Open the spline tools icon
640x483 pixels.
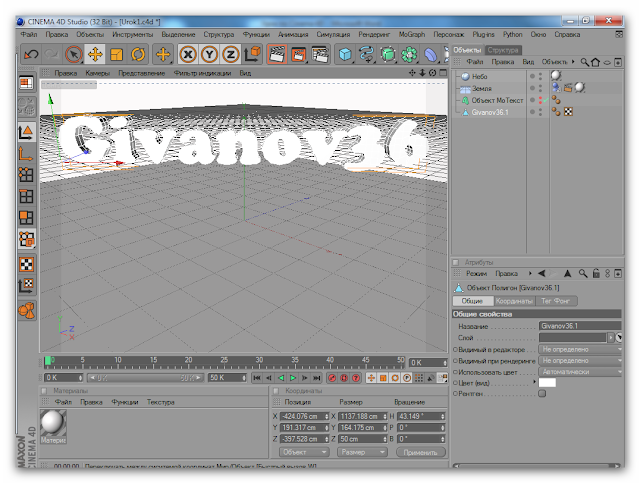click(x=367, y=54)
